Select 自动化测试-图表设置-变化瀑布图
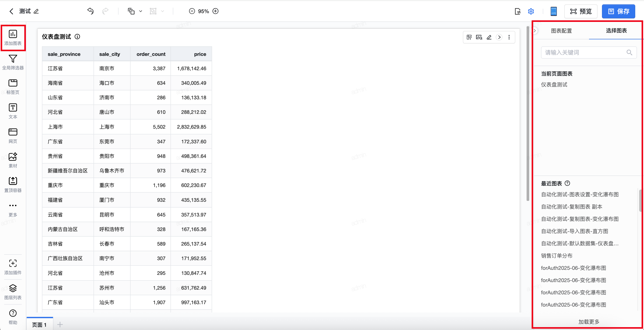Viewport: 644px width, 330px height. [x=580, y=194]
